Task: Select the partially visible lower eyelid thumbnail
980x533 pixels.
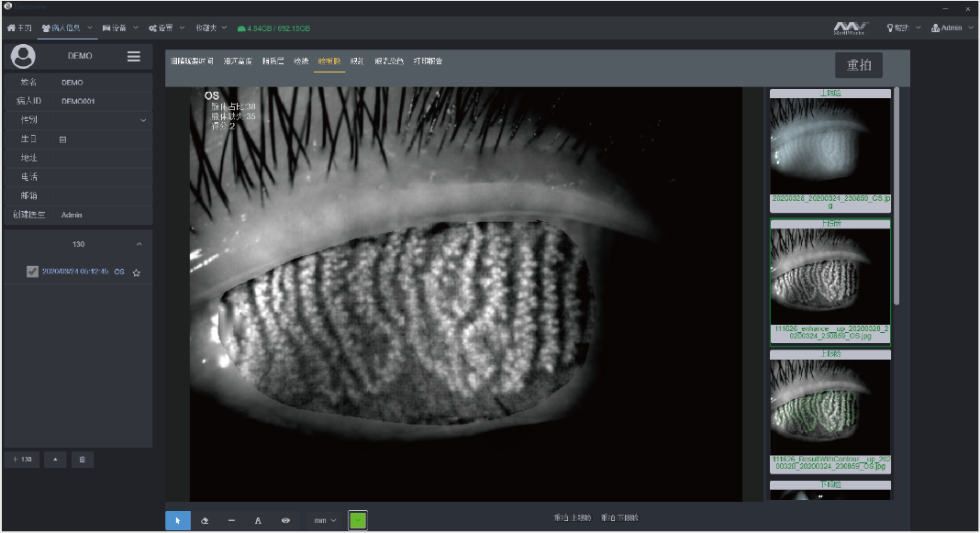Action: (x=830, y=490)
